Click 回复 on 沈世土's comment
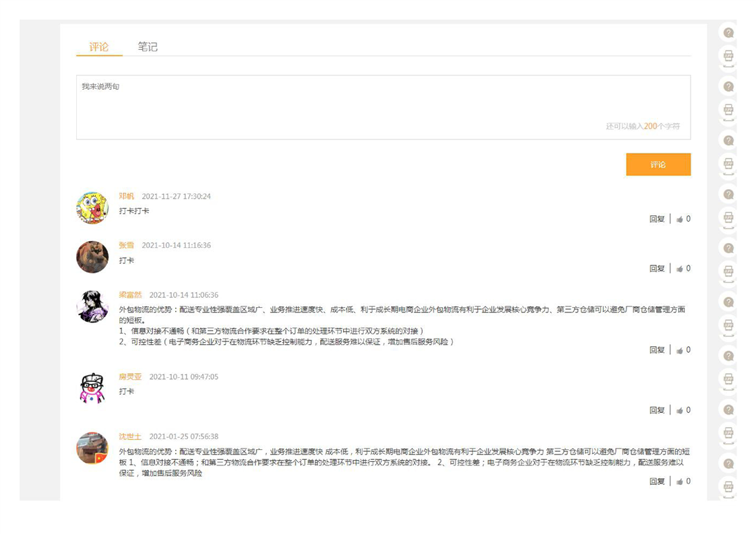This screenshot has height=534, width=756. 657,481
